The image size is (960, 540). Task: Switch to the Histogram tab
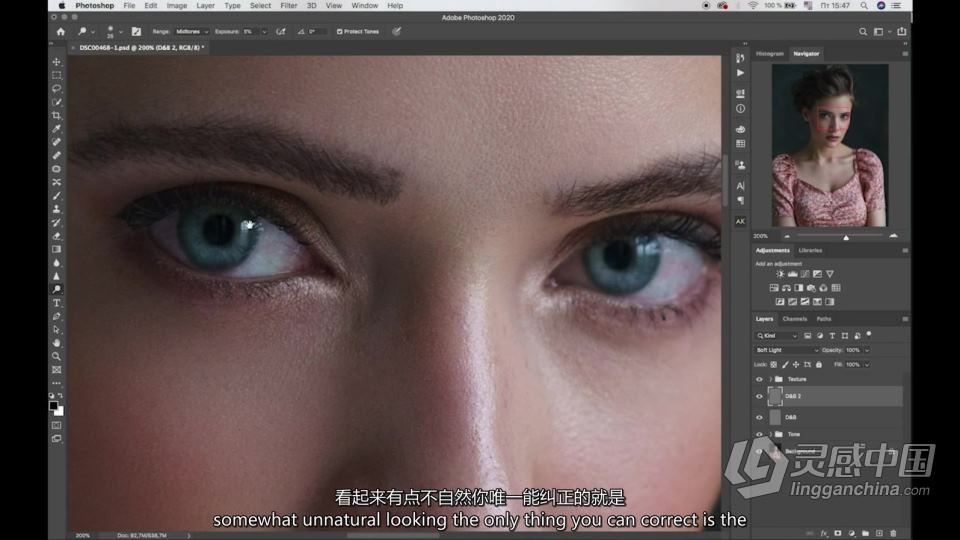coord(770,54)
